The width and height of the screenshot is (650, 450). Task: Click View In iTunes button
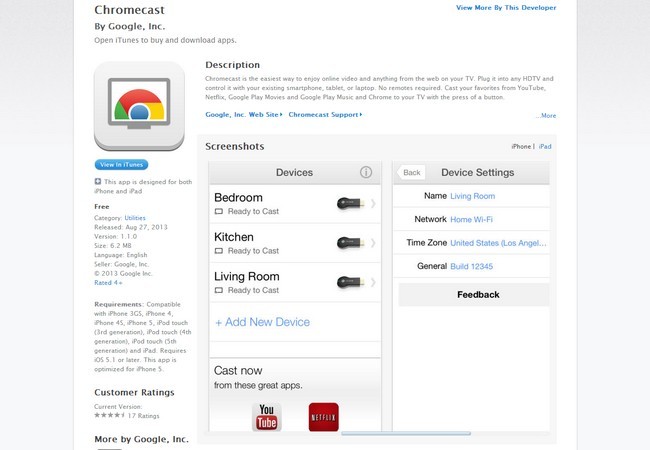121,165
